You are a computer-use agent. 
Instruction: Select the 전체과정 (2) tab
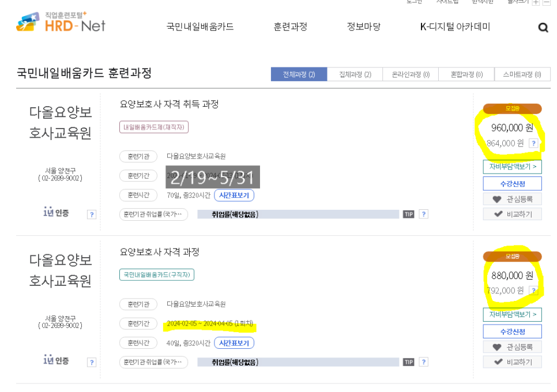pyautogui.click(x=299, y=74)
